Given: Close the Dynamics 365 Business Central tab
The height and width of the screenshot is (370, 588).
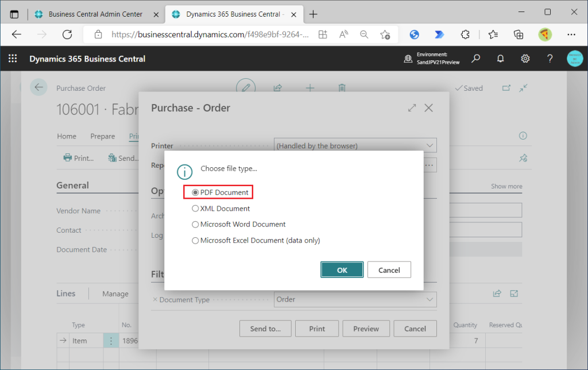Looking at the screenshot, I should (294, 14).
